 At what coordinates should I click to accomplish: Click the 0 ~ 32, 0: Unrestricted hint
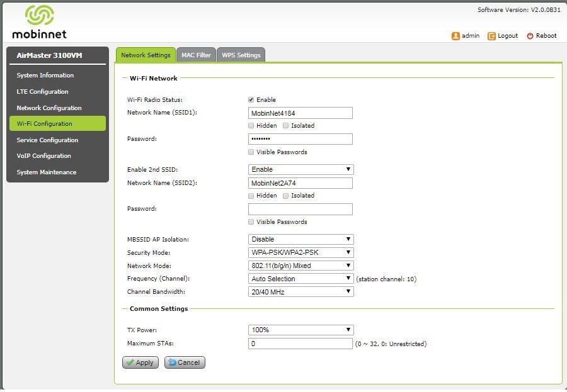point(391,344)
